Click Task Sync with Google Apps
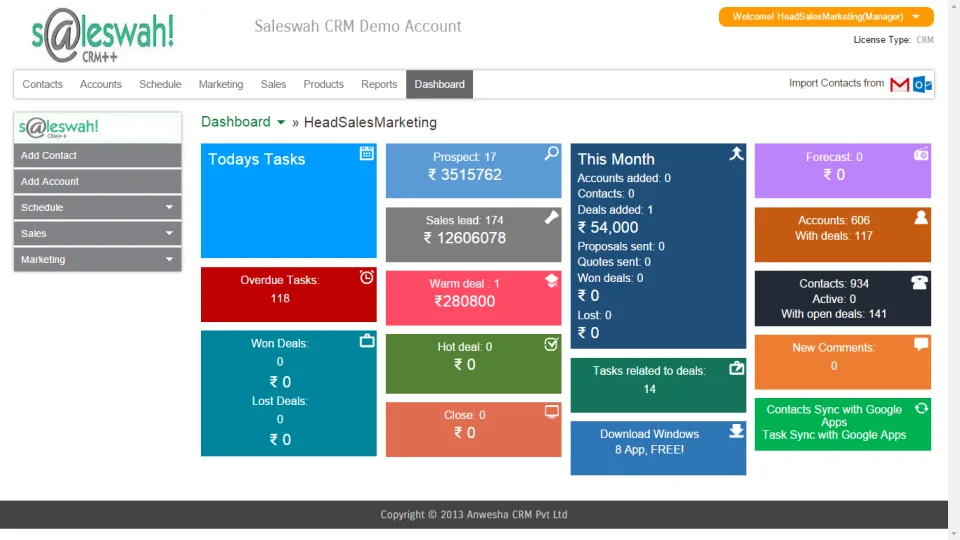This screenshot has width=960, height=540. point(834,435)
